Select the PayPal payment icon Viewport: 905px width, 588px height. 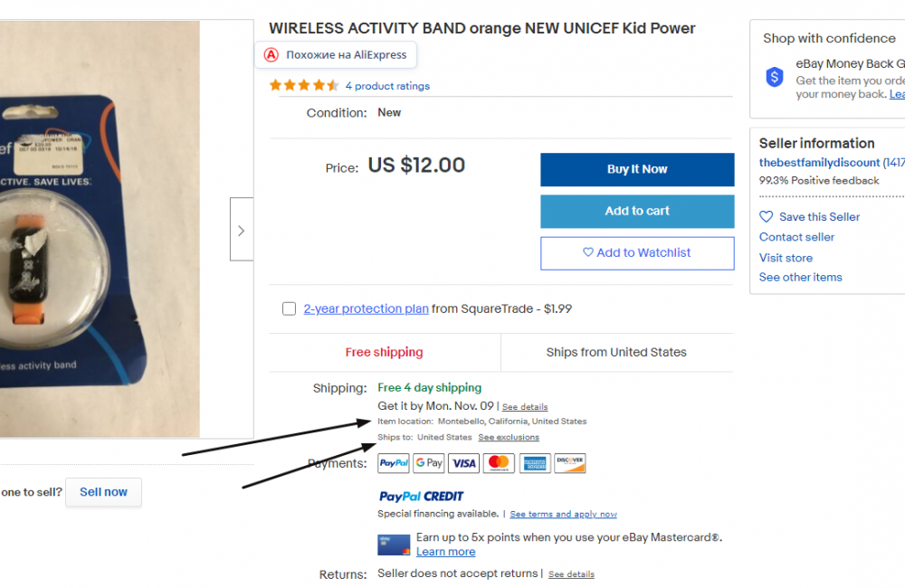pyautogui.click(x=393, y=462)
